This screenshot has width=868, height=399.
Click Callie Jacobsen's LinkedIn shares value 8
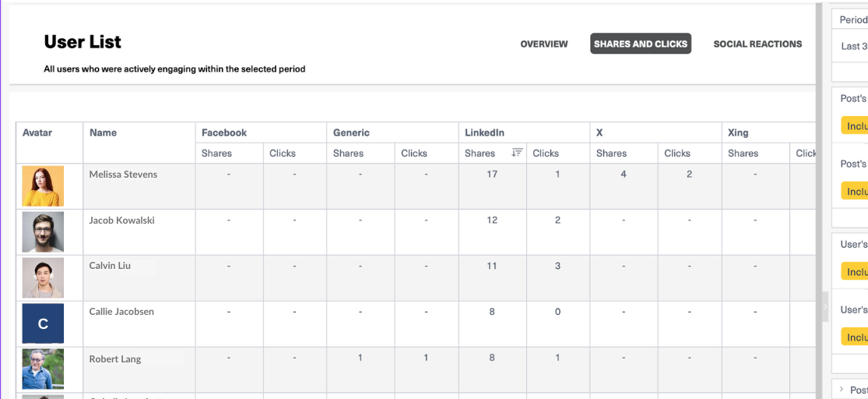tap(491, 312)
